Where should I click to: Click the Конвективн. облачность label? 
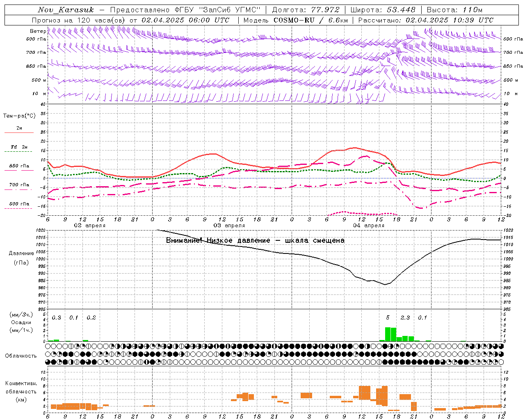[21, 387]
